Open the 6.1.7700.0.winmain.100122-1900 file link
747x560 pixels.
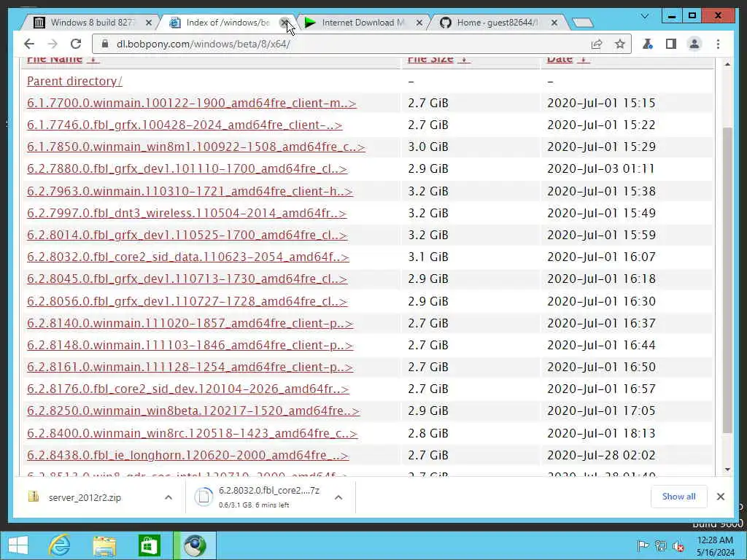coord(192,103)
